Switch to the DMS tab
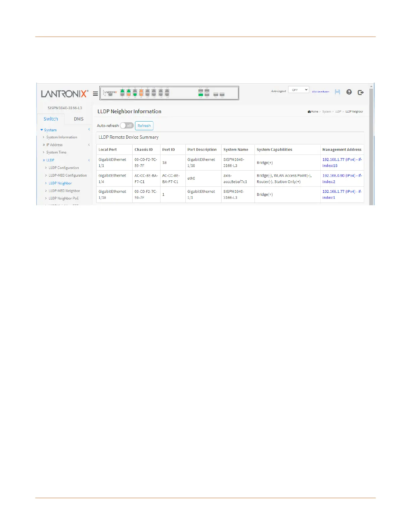Image resolution: width=411 pixels, height=532 pixels. point(79,119)
